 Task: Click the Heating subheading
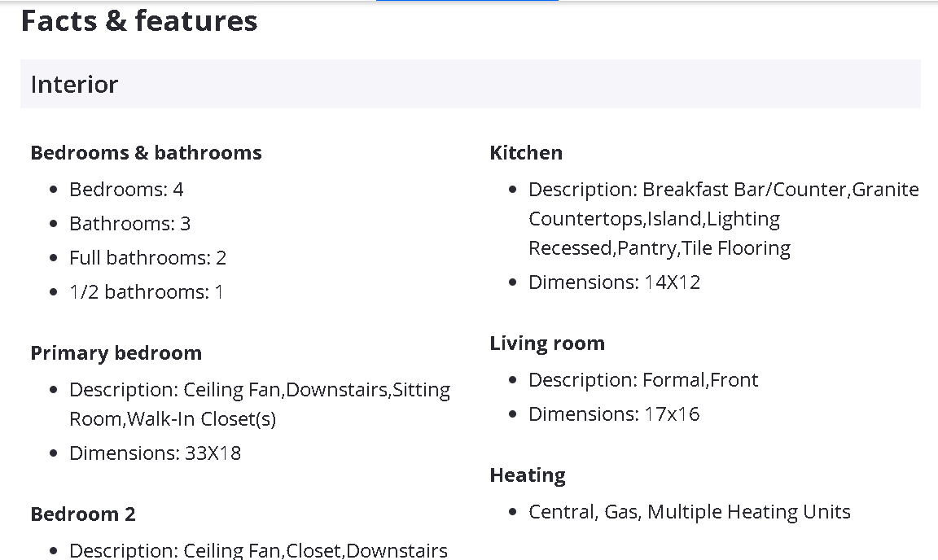(x=528, y=475)
